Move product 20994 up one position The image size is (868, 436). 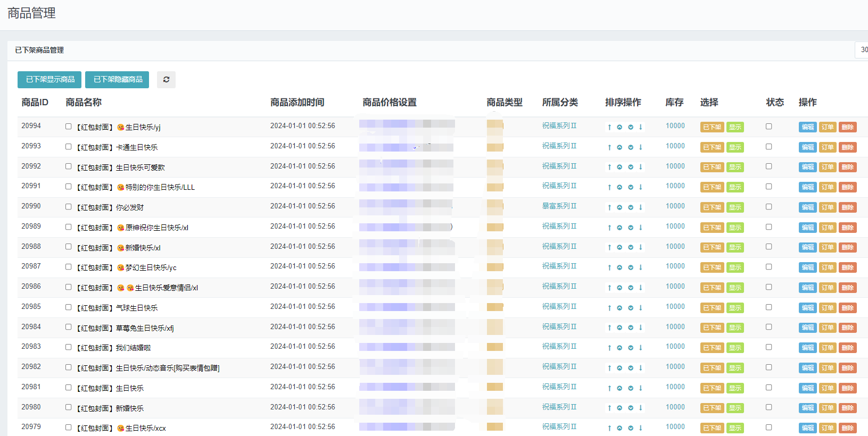tap(619, 127)
